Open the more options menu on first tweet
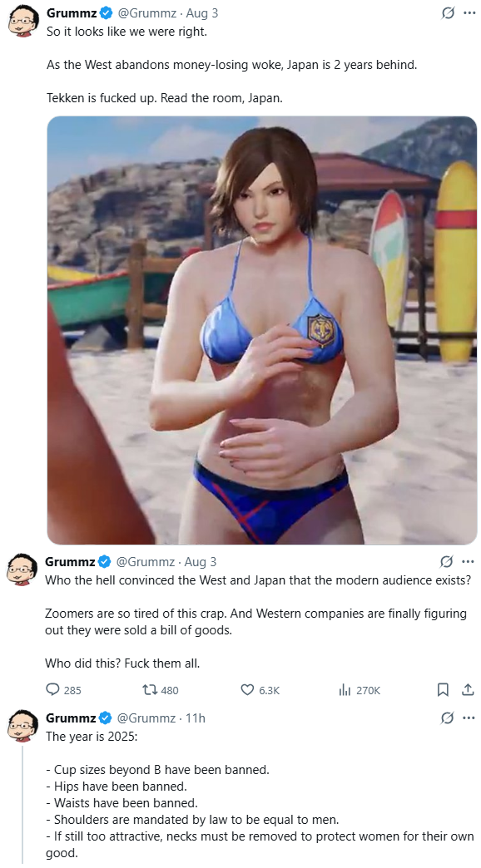 coord(469,12)
